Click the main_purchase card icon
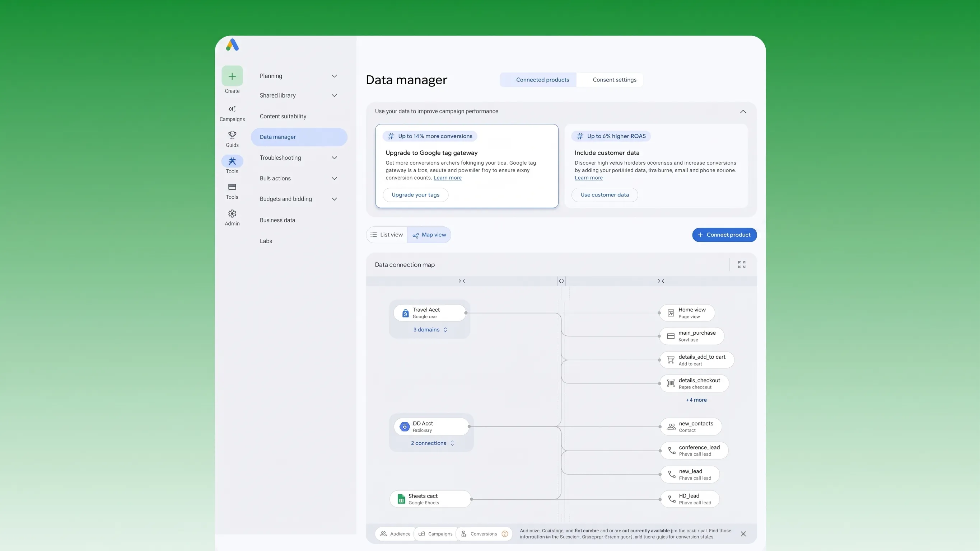Image resolution: width=980 pixels, height=551 pixels. coord(671,336)
